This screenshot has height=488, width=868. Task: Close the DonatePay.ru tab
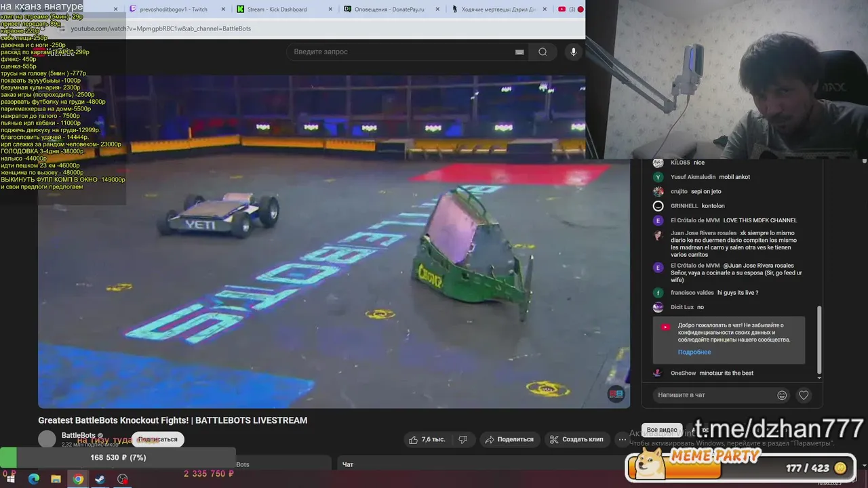437,9
